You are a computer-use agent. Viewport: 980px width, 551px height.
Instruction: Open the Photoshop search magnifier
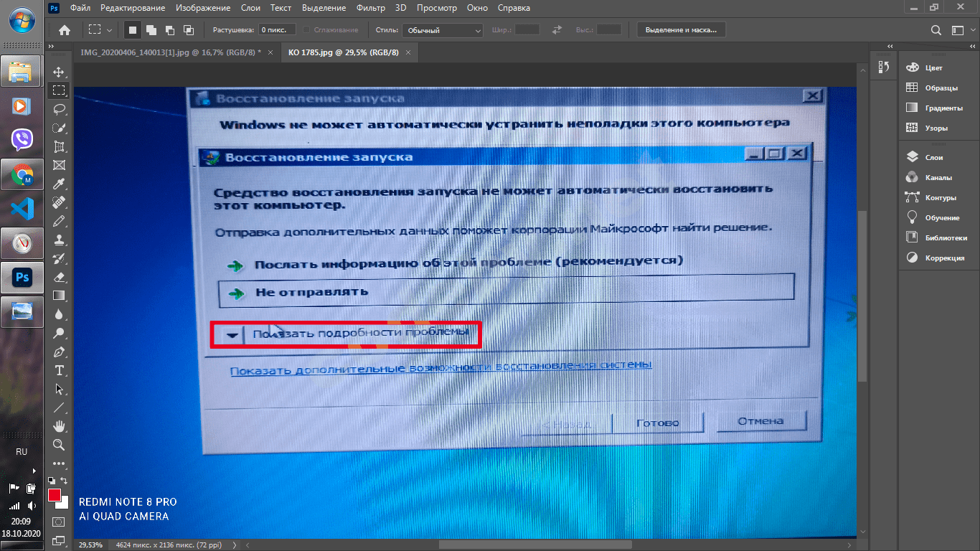coord(936,30)
